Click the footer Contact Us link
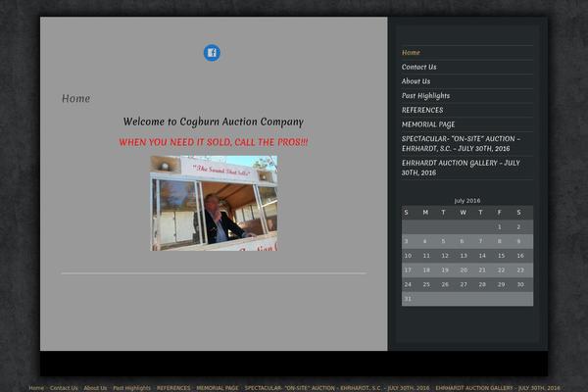This screenshot has height=392, width=588. pos(64,388)
